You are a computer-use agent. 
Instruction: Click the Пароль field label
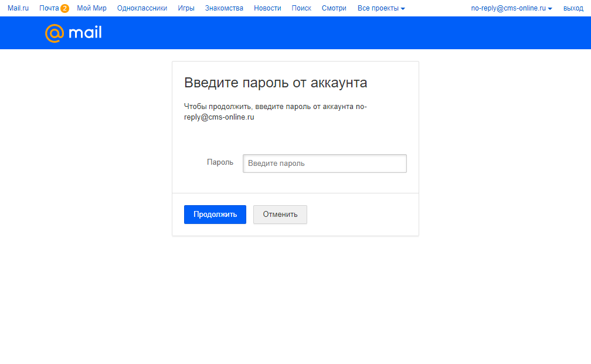coord(220,162)
